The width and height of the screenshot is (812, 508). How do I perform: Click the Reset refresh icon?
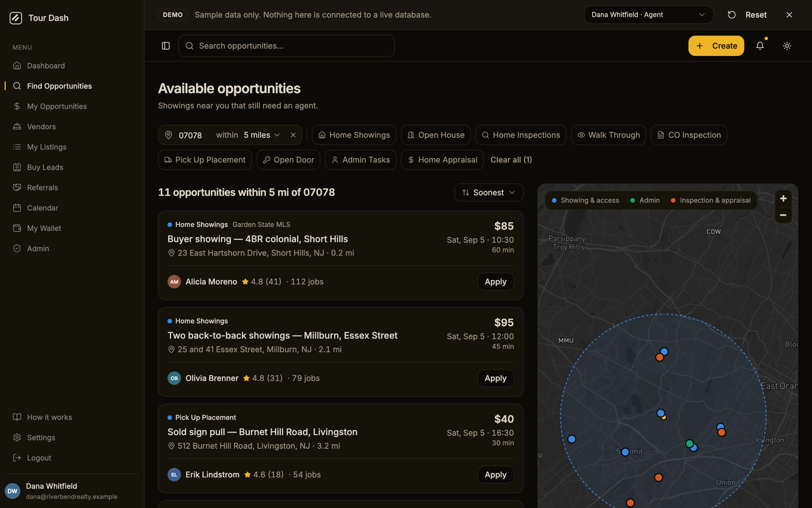(732, 15)
